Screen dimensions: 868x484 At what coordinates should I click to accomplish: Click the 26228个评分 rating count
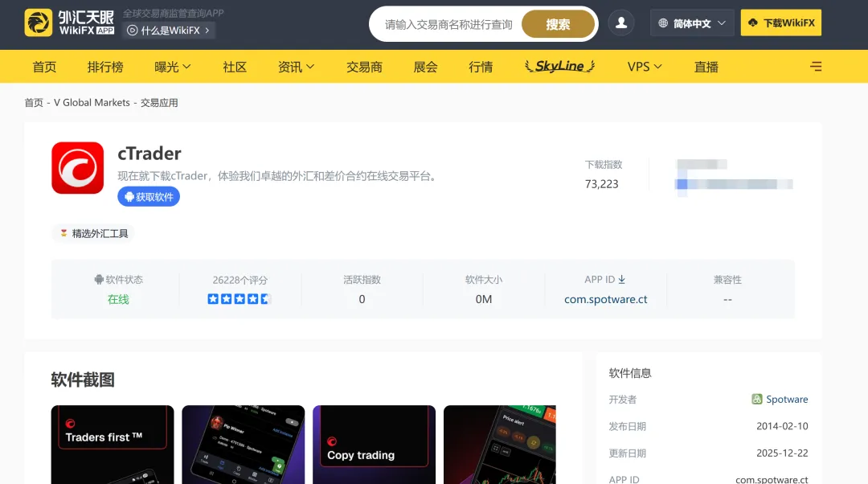240,281
